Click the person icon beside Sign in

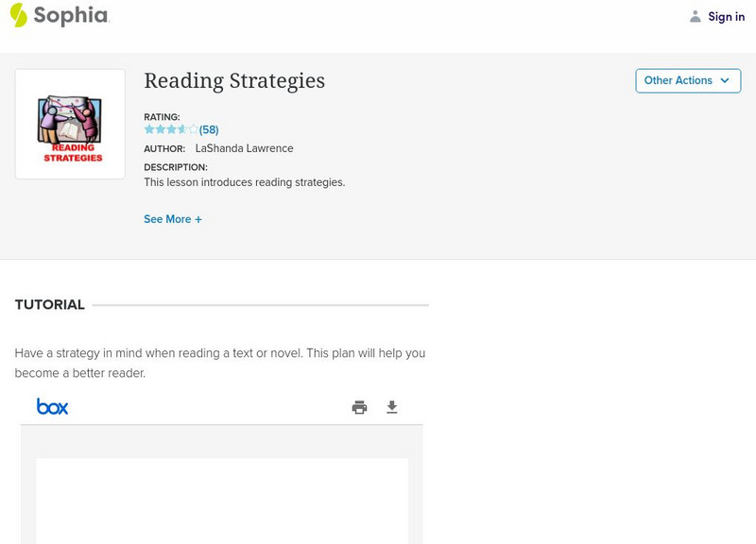tap(696, 16)
